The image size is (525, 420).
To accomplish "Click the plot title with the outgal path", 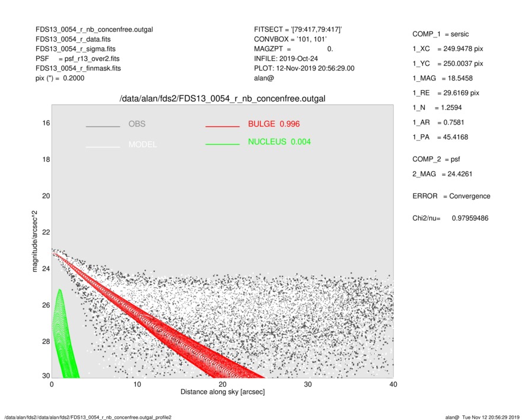I will pos(222,98).
